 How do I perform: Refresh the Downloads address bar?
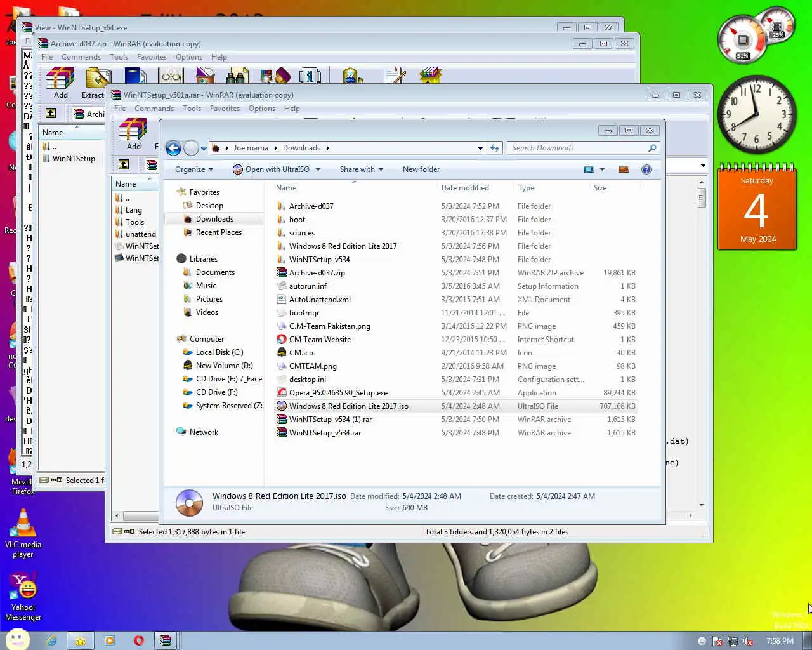(x=495, y=148)
